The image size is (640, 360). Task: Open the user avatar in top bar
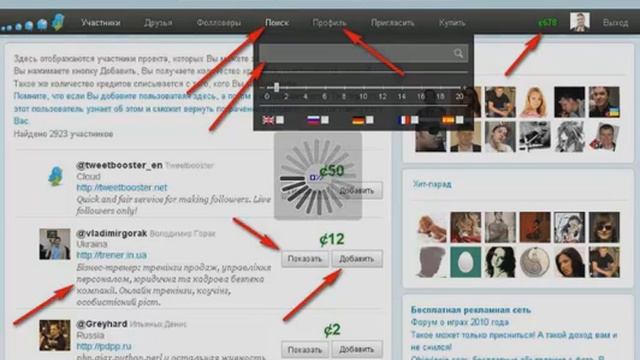click(x=580, y=22)
